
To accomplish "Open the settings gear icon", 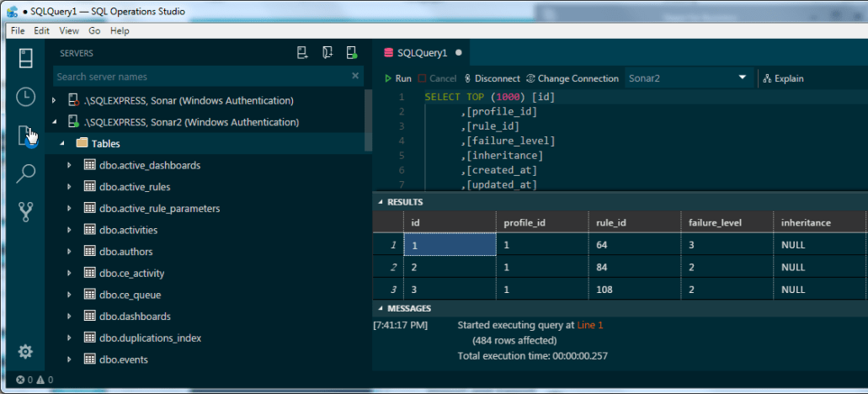I will coord(25,351).
